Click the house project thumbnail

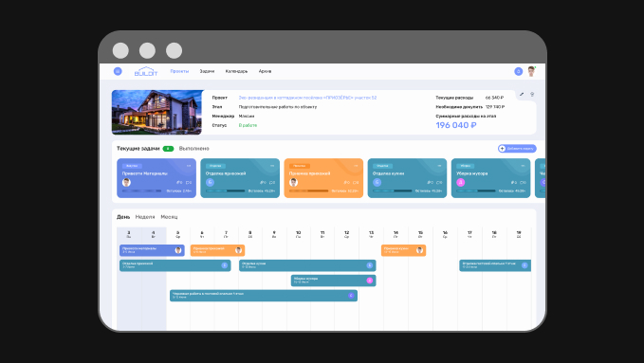click(x=156, y=112)
